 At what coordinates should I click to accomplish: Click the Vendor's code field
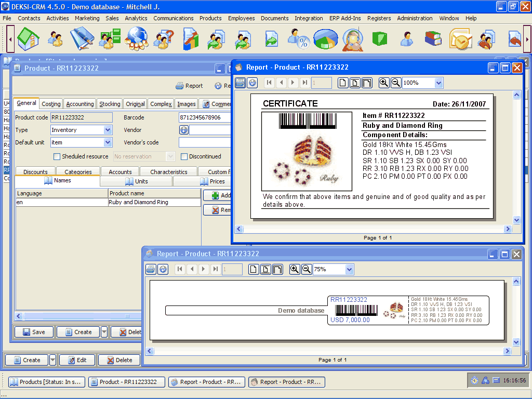click(x=205, y=142)
